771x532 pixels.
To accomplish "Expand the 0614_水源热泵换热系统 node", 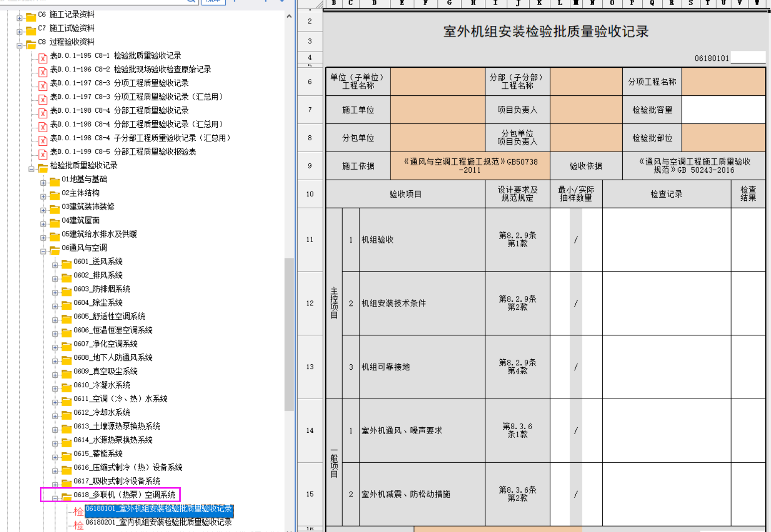I will click(x=55, y=443).
